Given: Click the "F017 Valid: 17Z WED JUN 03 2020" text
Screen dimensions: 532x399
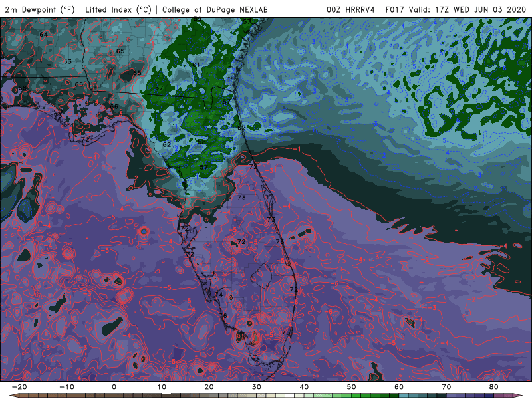Looking at the screenshot, I should (456, 9).
